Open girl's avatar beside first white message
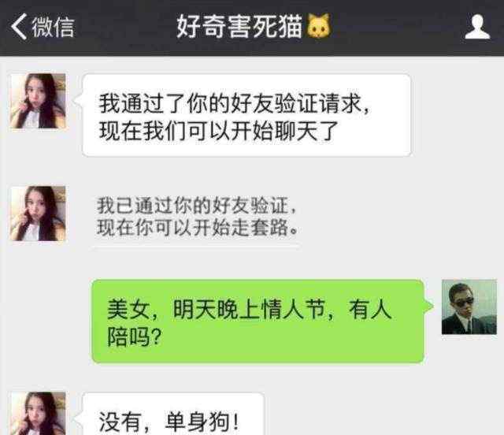The width and height of the screenshot is (504, 435). (x=39, y=101)
